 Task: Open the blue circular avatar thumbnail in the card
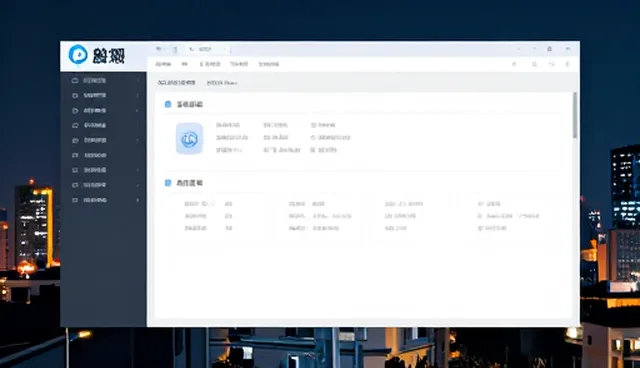click(x=189, y=139)
